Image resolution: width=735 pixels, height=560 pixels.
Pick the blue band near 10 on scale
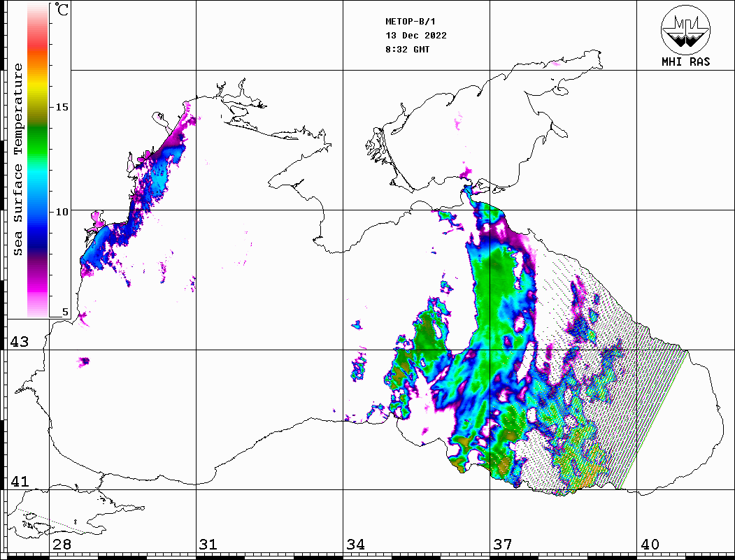pyautogui.click(x=38, y=217)
